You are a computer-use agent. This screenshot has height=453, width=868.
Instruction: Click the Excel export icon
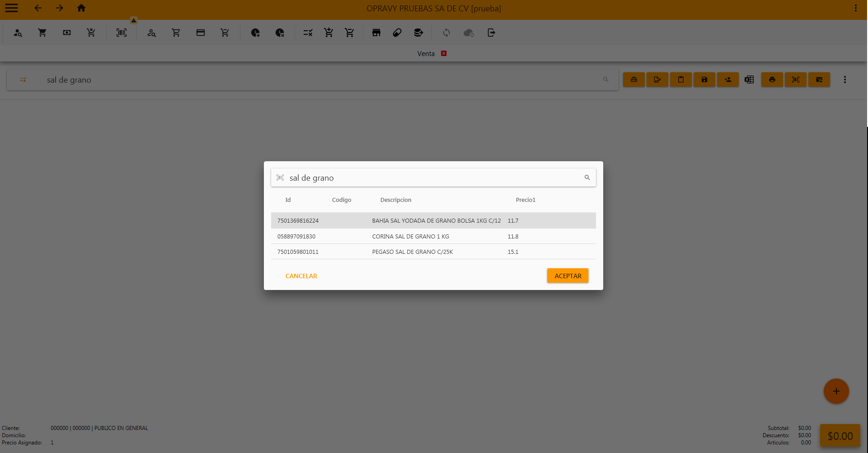pyautogui.click(x=749, y=79)
